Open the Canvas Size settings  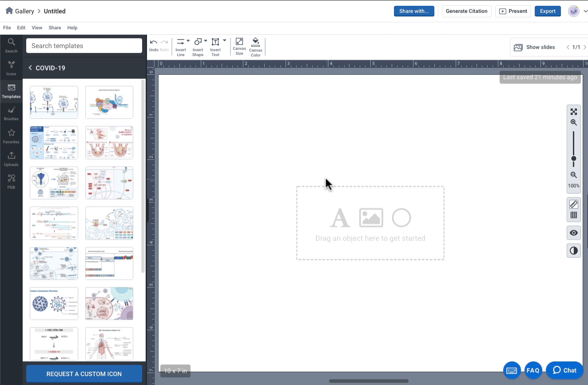pyautogui.click(x=239, y=46)
